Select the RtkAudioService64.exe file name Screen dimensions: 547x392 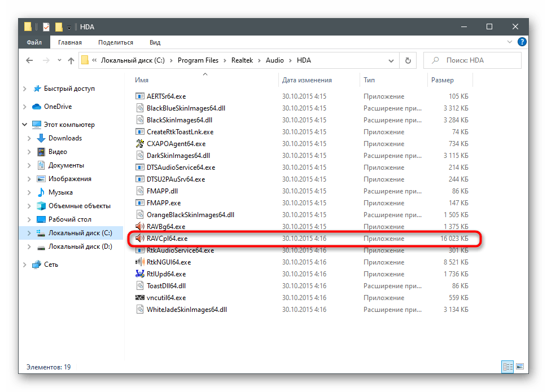click(180, 250)
